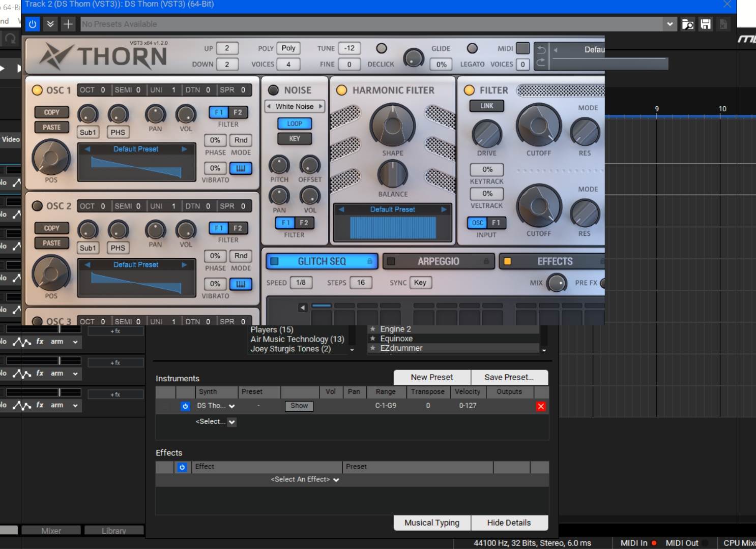Click next noise type arrow
The image size is (756, 549).
(x=321, y=106)
